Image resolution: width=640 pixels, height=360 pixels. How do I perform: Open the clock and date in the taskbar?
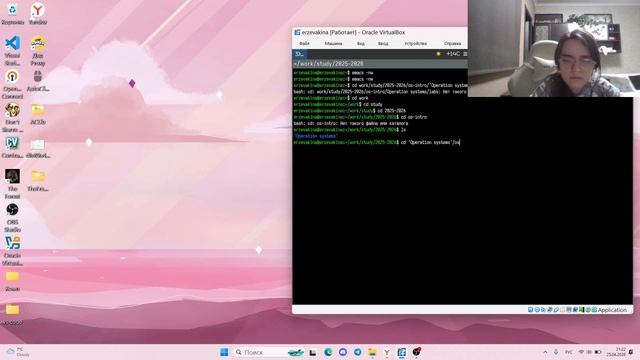click(616, 352)
